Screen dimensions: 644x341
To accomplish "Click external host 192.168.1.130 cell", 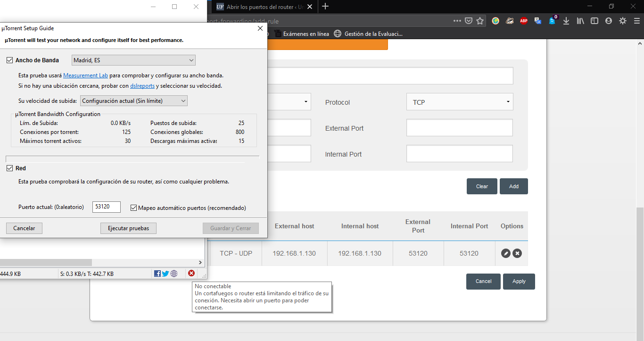I will (x=294, y=253).
